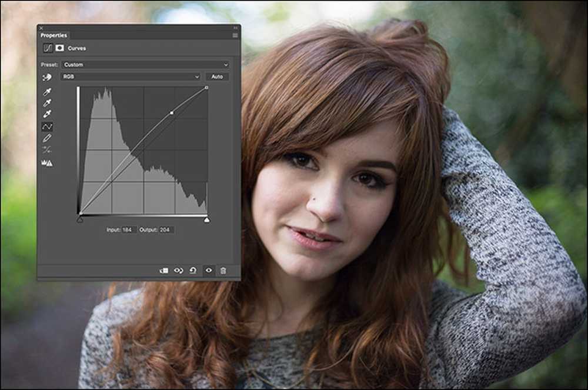
Task: Close the Properties panel
Action: (41, 28)
